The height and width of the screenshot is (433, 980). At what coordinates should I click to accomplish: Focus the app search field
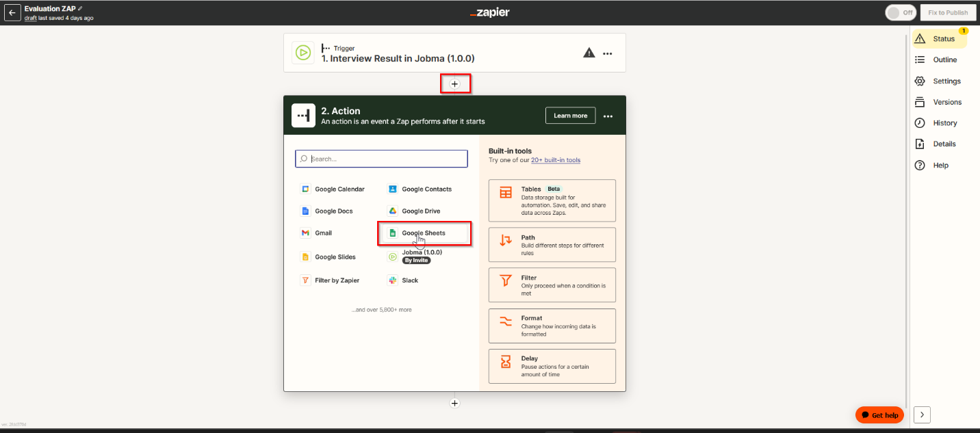[x=381, y=159]
